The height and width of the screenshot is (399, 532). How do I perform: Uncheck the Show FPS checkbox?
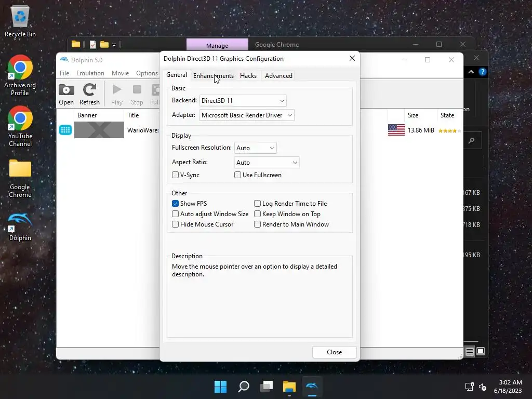click(176, 203)
